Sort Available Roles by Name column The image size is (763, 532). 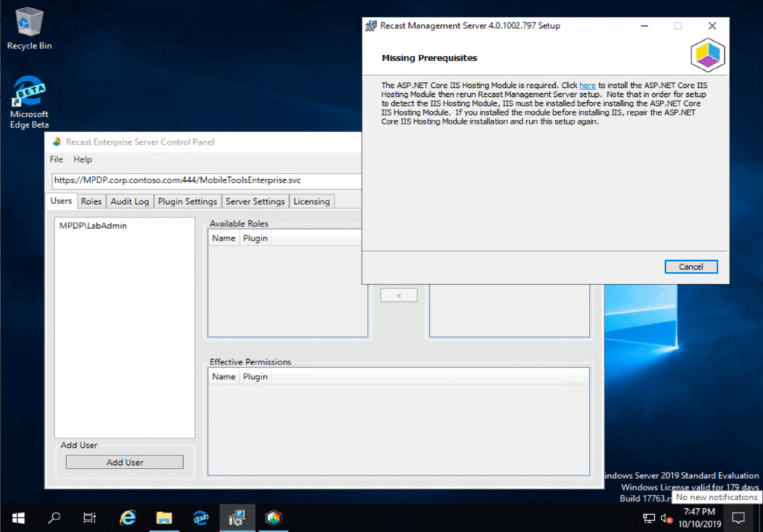coord(224,238)
